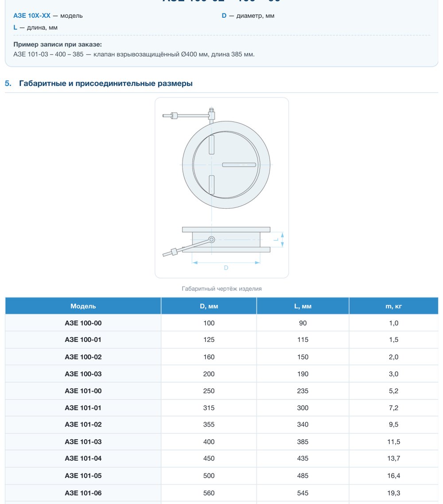Click the 'Модель' column header
This screenshot has width=443, height=504.
pos(83,306)
